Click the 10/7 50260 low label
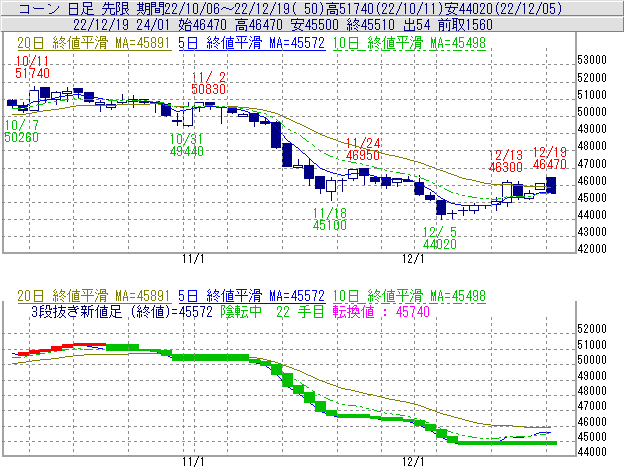624x475 pixels. coord(21,131)
